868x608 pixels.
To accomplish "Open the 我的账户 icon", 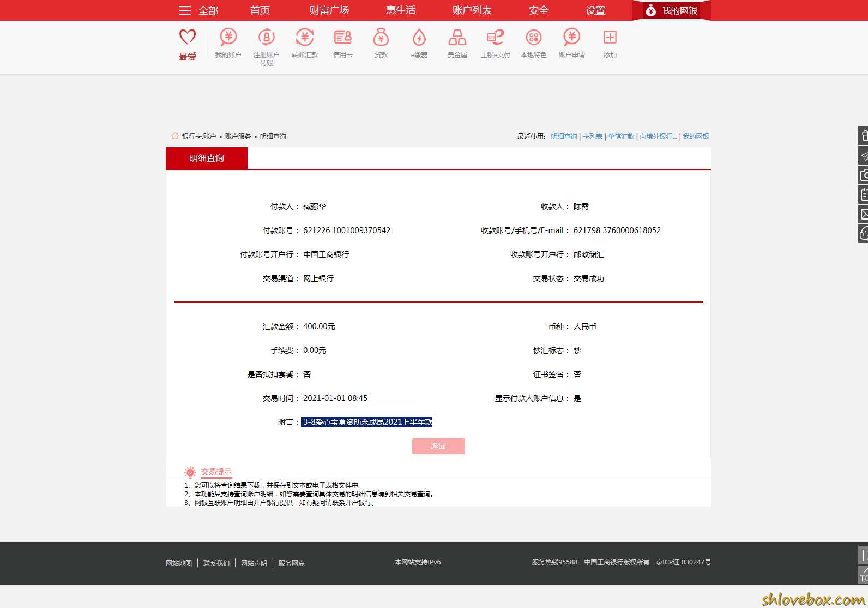I will point(228,37).
